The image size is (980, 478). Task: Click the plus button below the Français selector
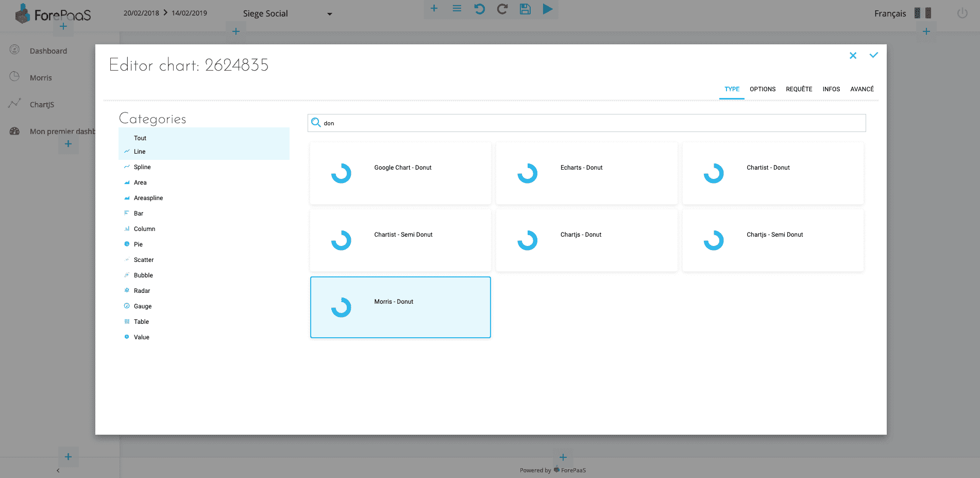click(x=926, y=31)
